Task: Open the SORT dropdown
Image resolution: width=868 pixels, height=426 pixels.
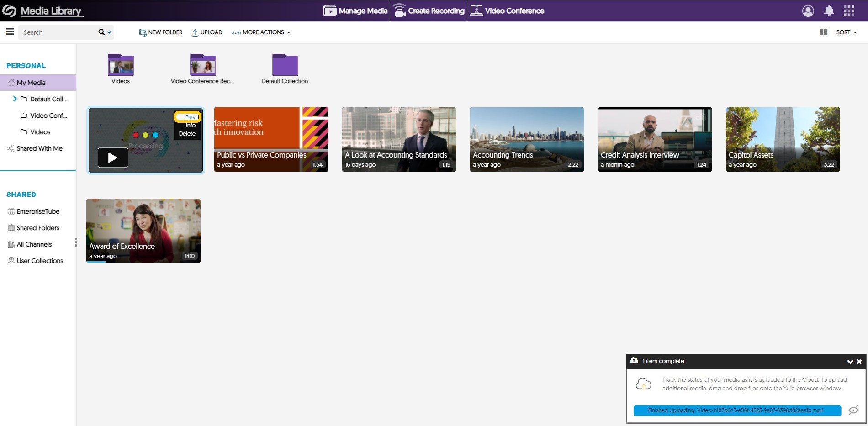Action: tap(846, 32)
